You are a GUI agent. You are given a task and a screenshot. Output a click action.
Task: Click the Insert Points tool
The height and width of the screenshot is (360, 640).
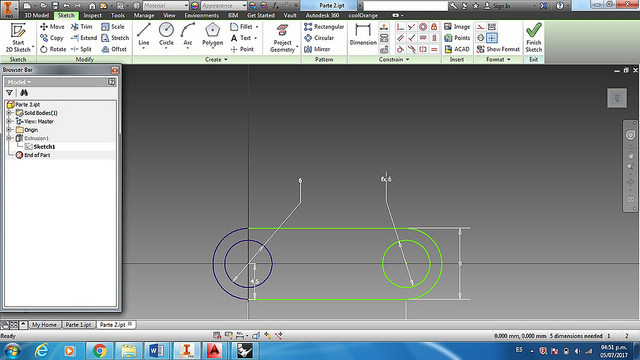tap(457, 38)
